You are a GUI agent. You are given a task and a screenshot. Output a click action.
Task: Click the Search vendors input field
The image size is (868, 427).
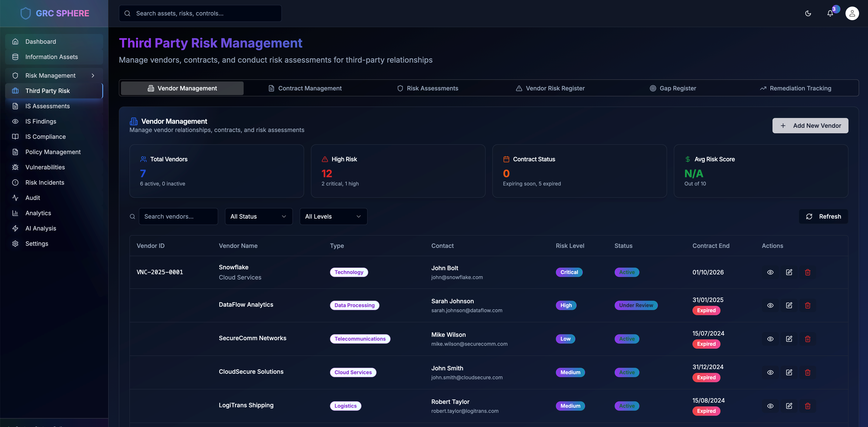tap(178, 216)
